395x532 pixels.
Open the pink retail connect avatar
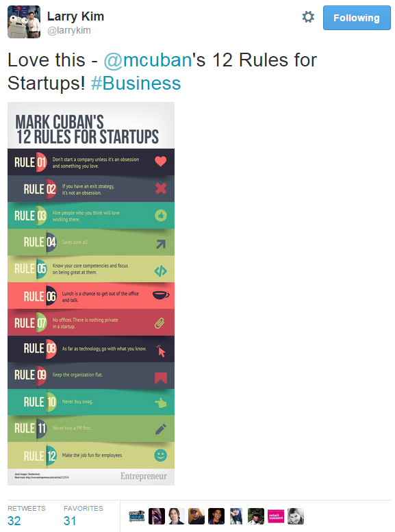point(276,516)
